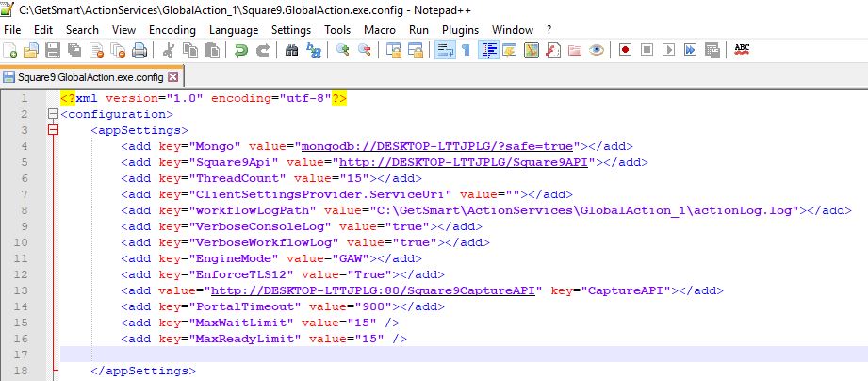Click the Undo arrow icon

tap(241, 50)
